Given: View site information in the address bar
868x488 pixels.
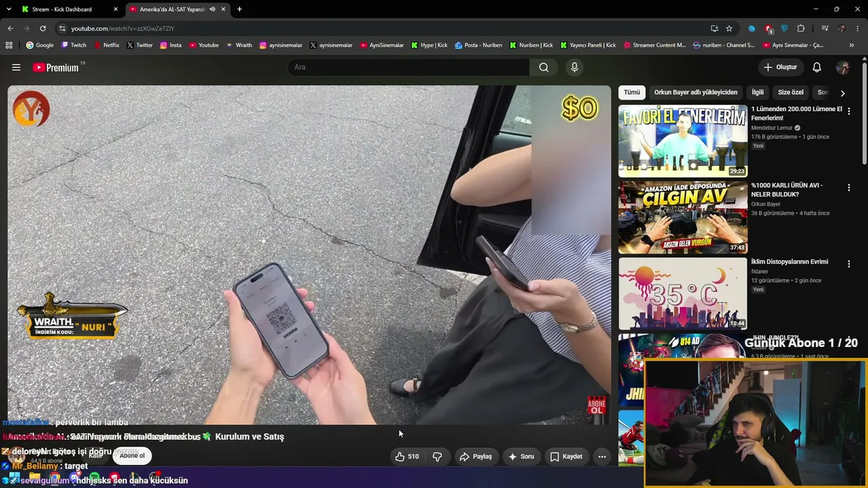Looking at the screenshot, I should (62, 28).
